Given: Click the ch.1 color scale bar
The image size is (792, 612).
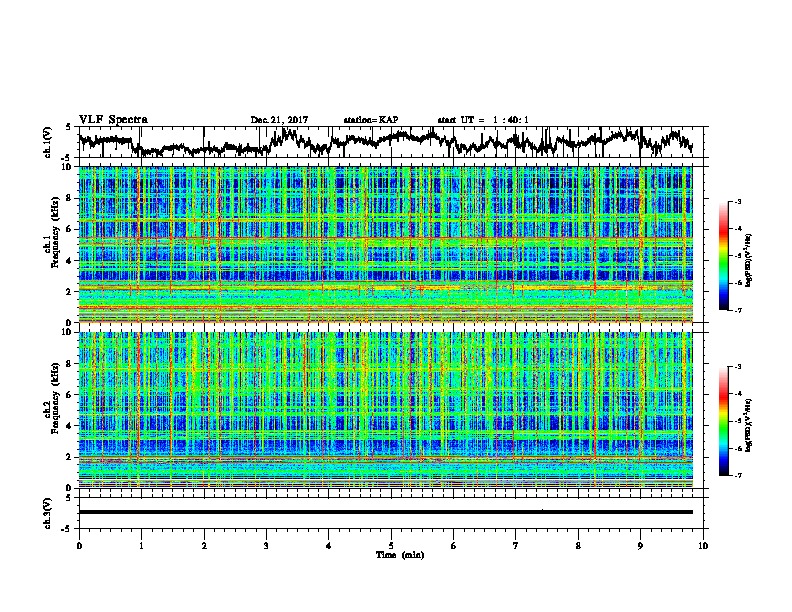Looking at the screenshot, I should pos(723,256).
